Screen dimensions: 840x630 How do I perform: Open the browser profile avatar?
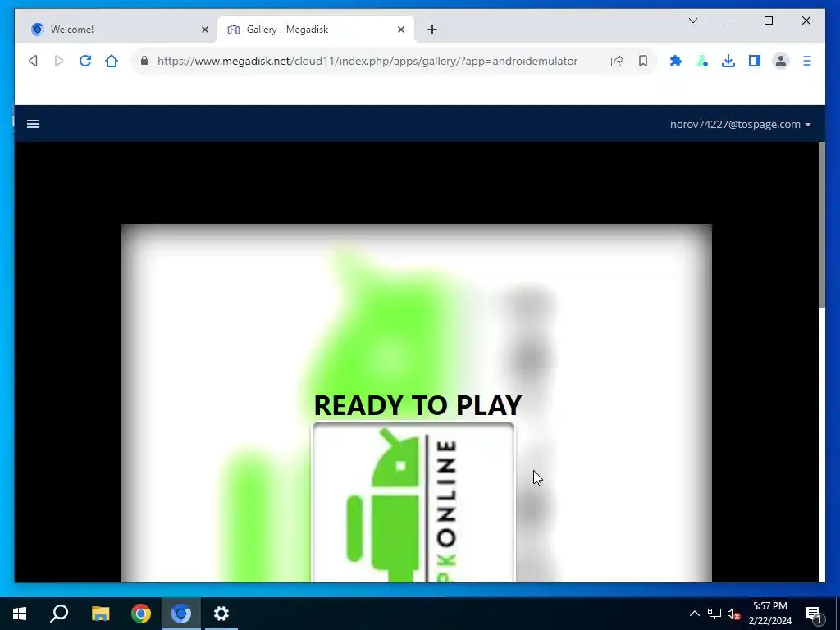[781, 61]
